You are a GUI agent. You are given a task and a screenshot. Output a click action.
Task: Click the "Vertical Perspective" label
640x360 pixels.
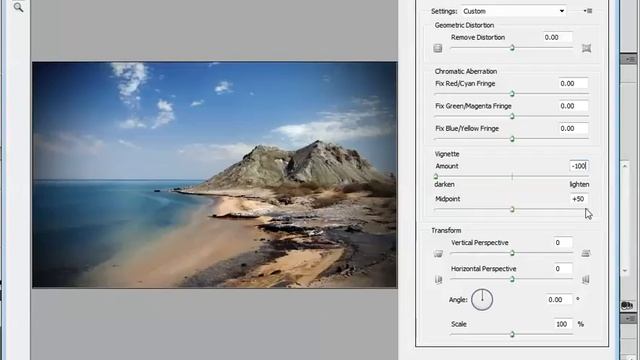(480, 242)
